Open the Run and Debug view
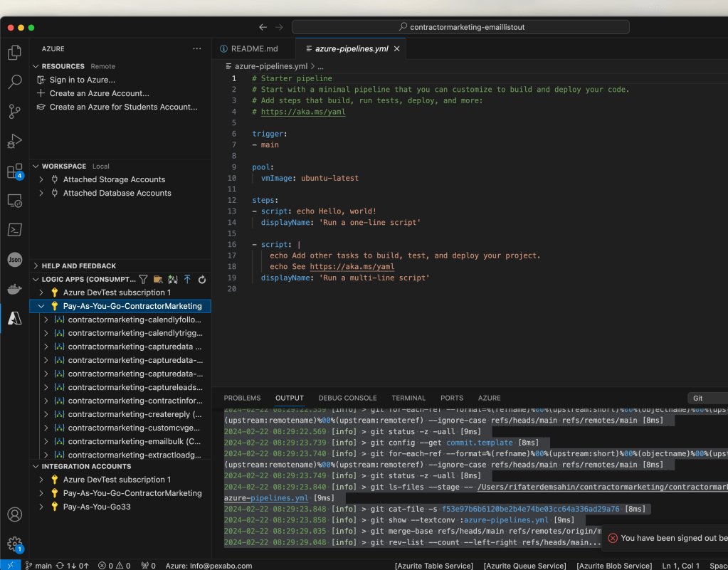Screen dimensions: 728x570 [14, 141]
